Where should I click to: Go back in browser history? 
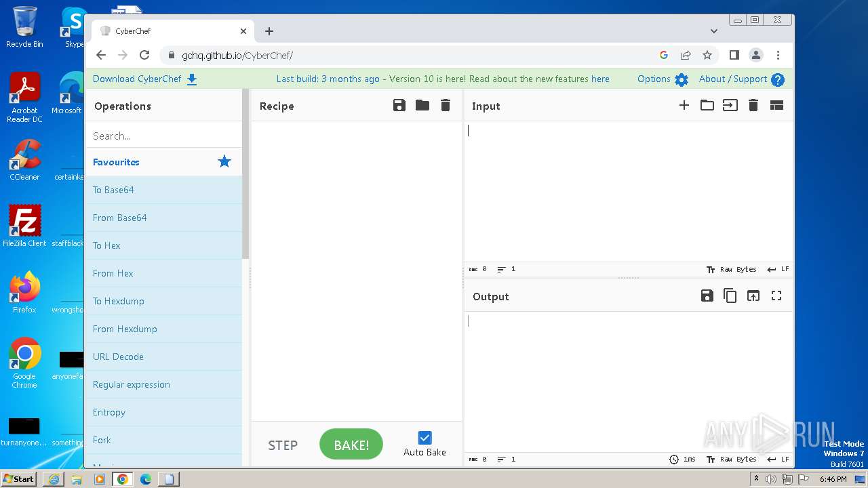coord(101,55)
